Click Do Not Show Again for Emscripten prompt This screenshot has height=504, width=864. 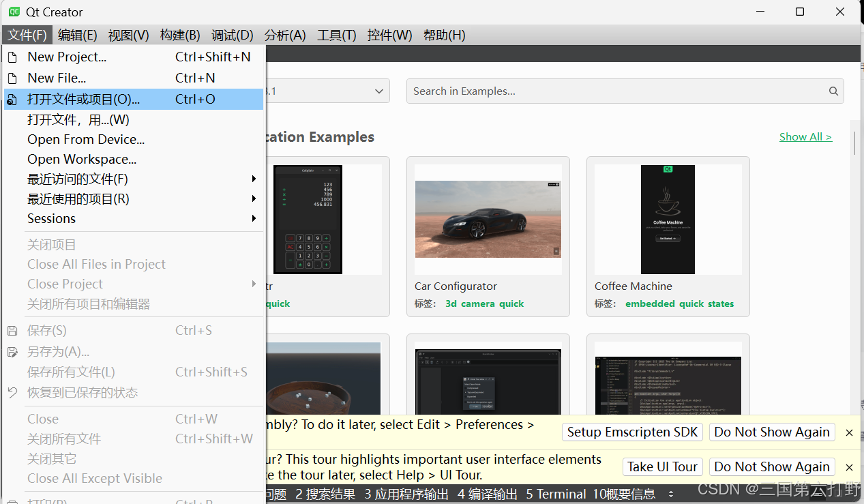tap(772, 432)
